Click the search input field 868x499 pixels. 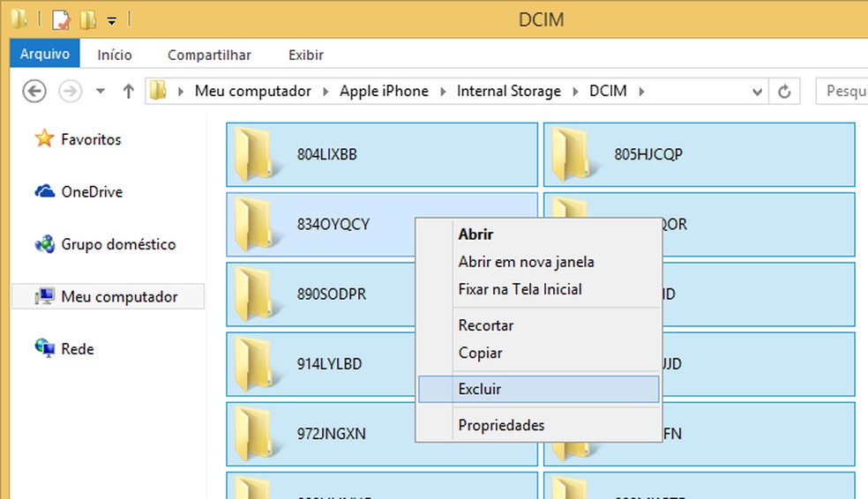(x=841, y=91)
